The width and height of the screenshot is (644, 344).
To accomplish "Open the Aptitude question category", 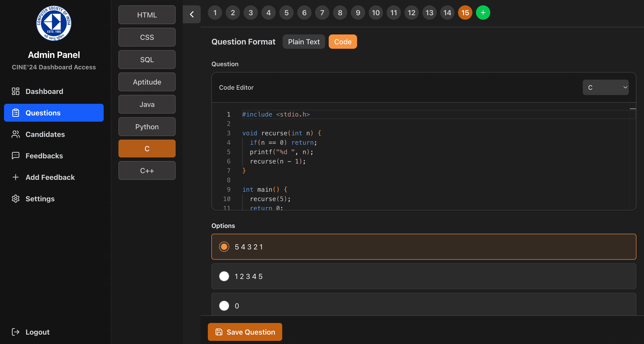I will coord(147,82).
